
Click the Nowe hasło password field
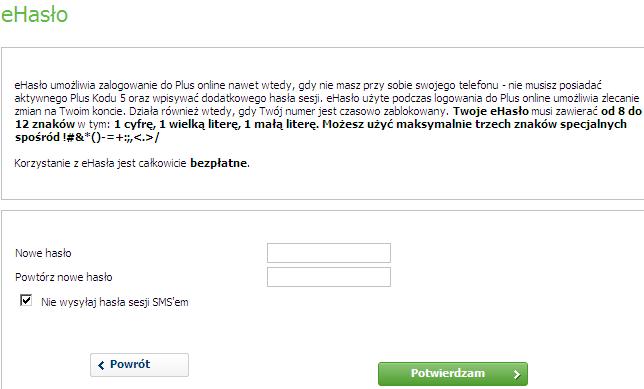(329, 253)
